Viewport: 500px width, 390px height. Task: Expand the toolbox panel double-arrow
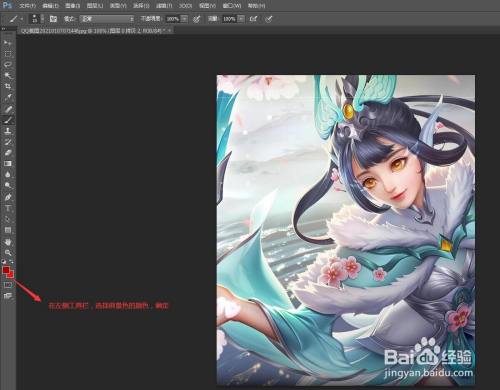pos(3,29)
